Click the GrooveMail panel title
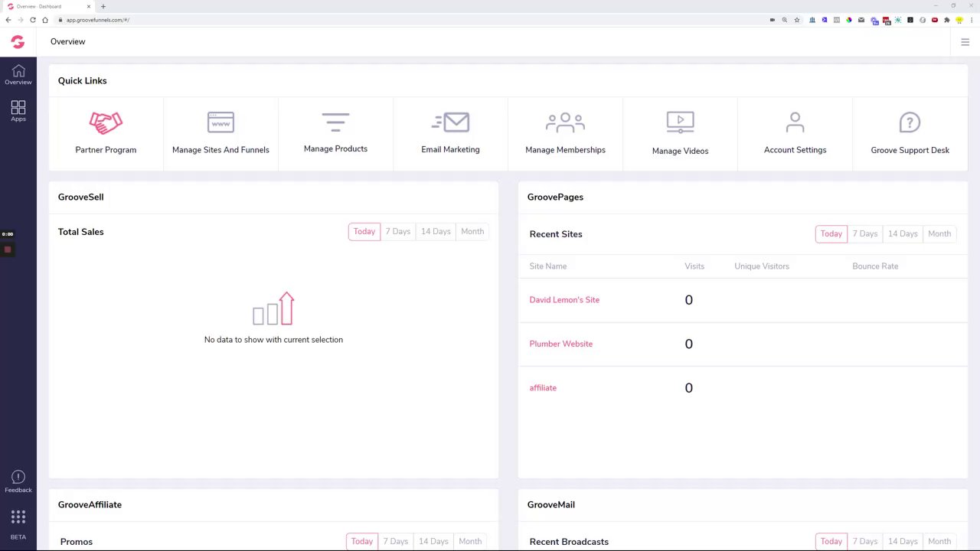980x551 pixels. (x=551, y=504)
